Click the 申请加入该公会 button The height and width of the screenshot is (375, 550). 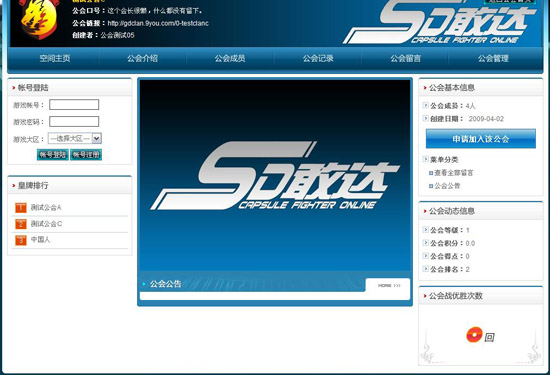[481, 139]
